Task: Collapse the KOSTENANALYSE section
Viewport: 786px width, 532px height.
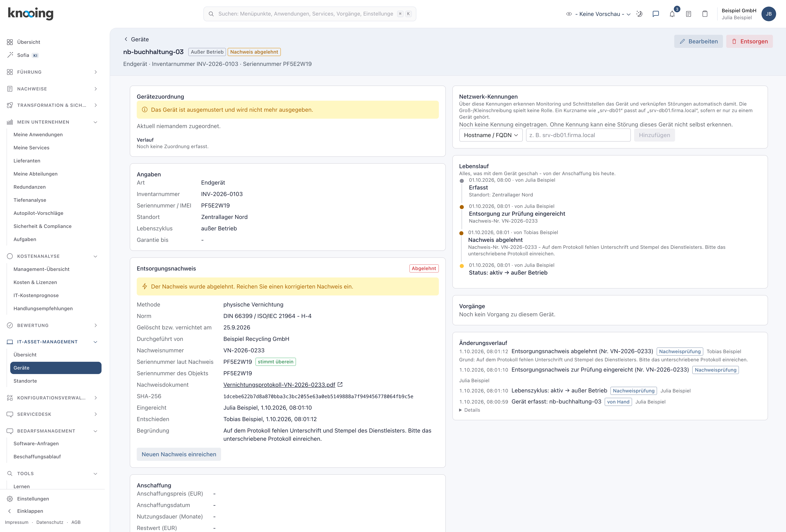Action: point(52,256)
